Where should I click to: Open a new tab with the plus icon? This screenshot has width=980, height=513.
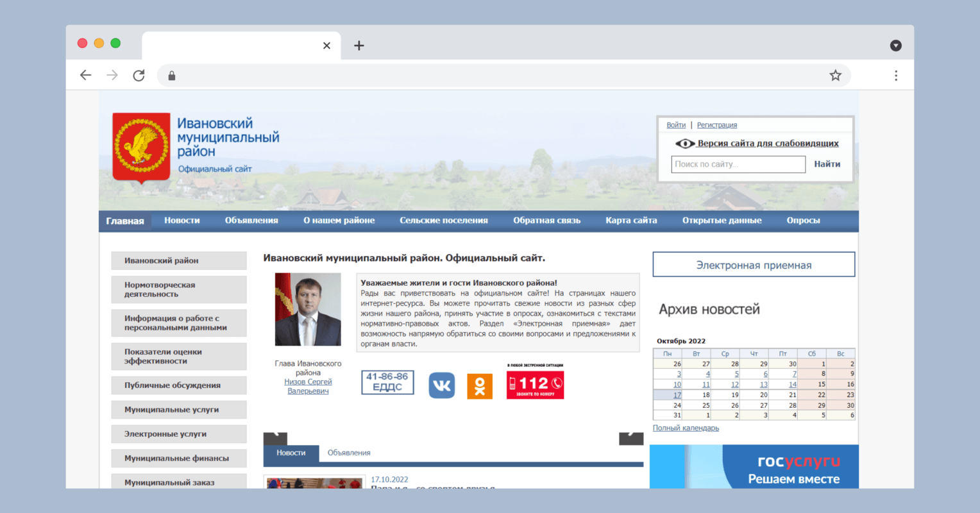359,46
